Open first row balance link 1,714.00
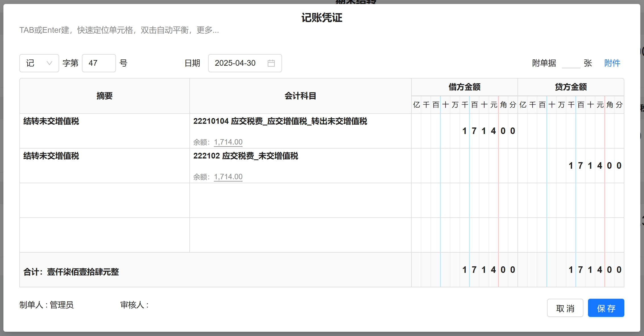This screenshot has width=644, height=336. click(228, 142)
